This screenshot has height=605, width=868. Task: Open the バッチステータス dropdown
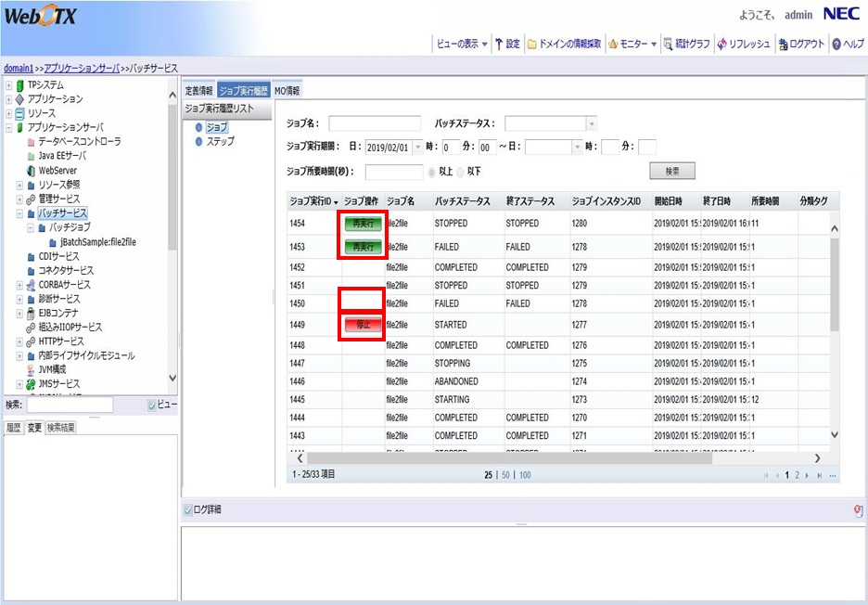pos(592,123)
